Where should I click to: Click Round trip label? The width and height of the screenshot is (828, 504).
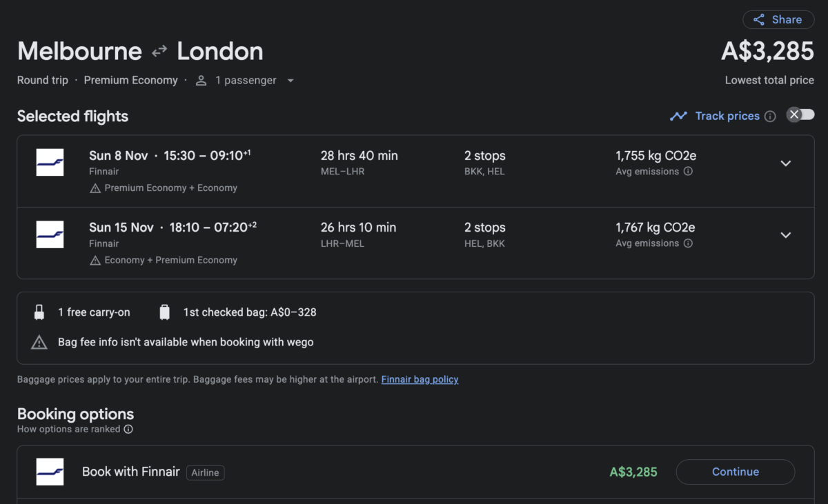coord(43,81)
